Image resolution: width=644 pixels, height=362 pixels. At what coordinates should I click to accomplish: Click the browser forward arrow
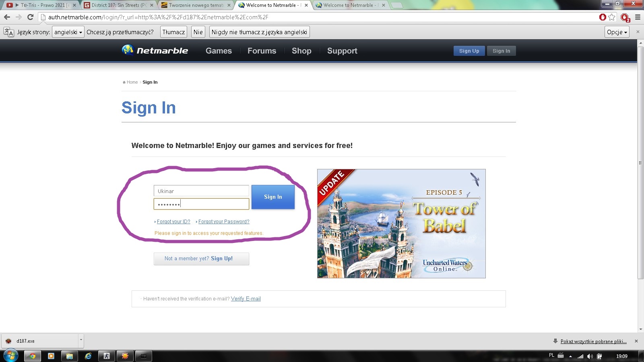[19, 17]
